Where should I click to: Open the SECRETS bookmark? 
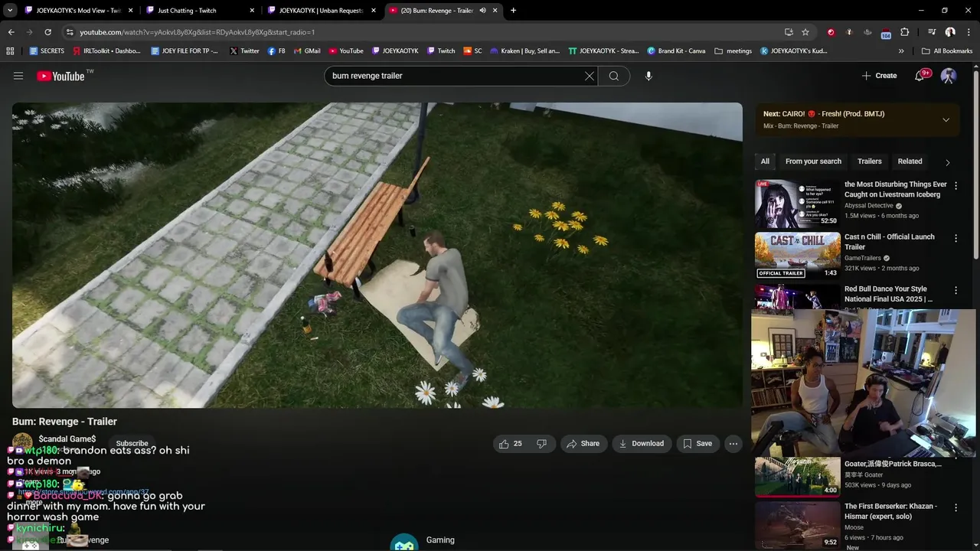[x=47, y=51]
